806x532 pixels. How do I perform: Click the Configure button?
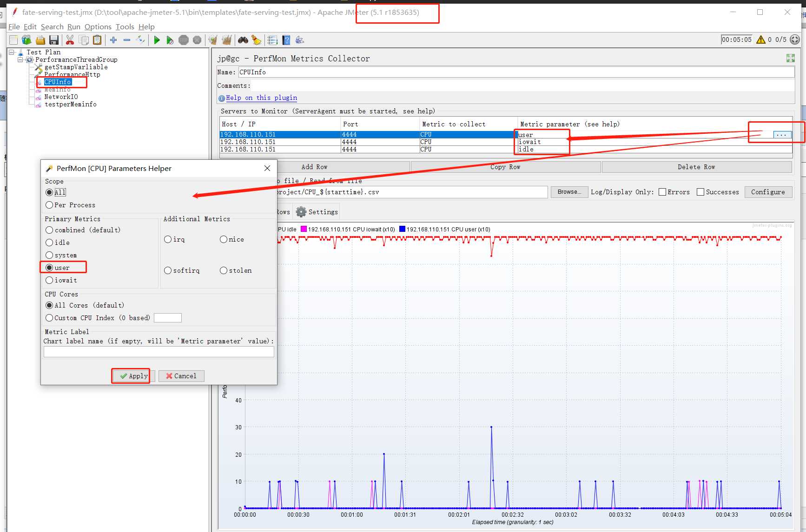[x=768, y=192]
